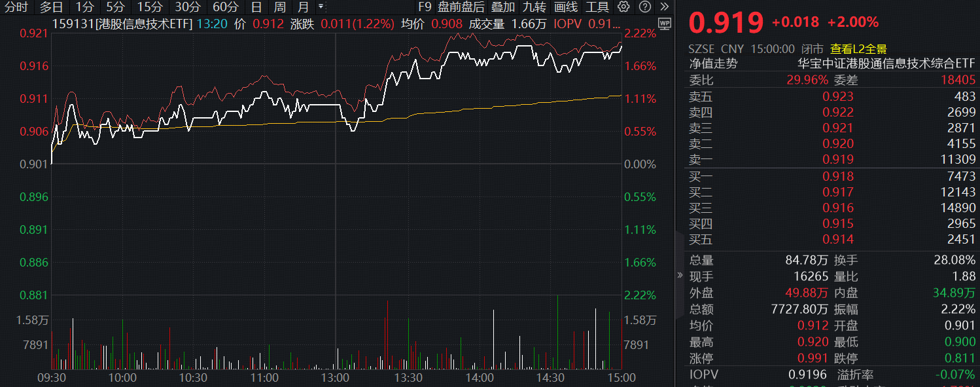This screenshot has width=980, height=387.
Task: Expand toolbar with double chevron icon
Action: (x=665, y=7)
